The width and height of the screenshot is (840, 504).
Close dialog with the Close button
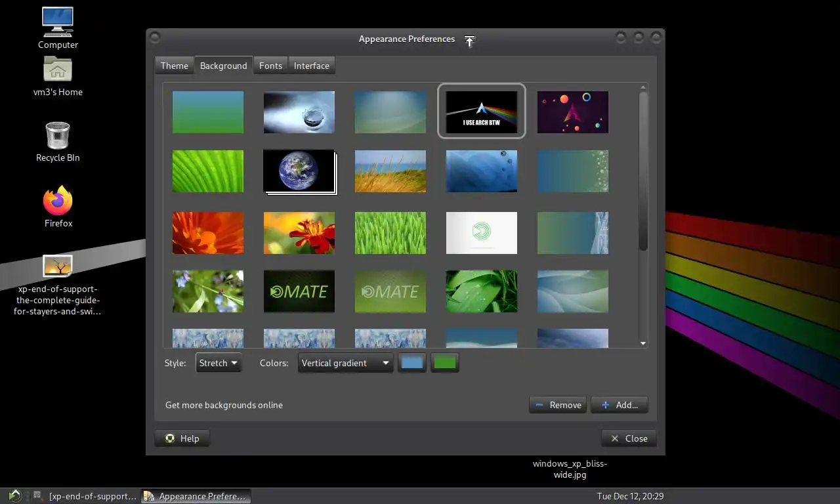(x=629, y=438)
